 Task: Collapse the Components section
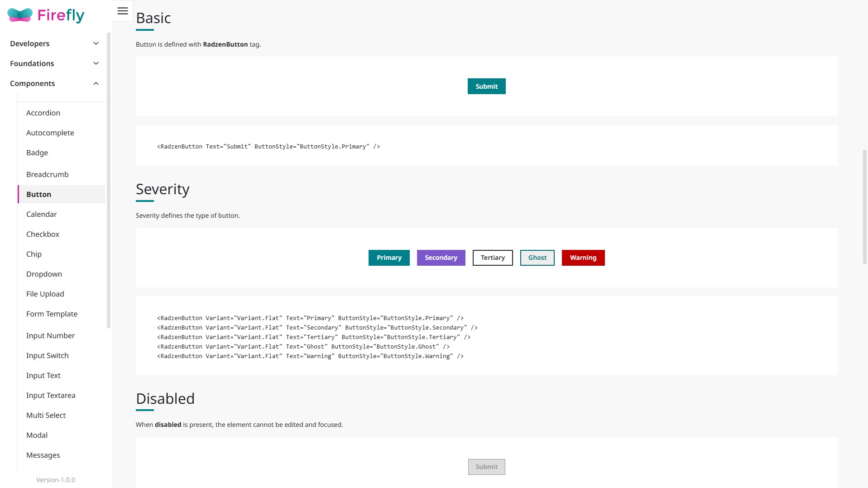click(53, 83)
